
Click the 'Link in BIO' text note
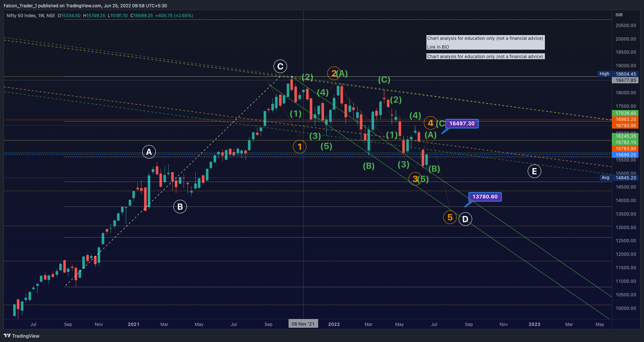point(438,47)
